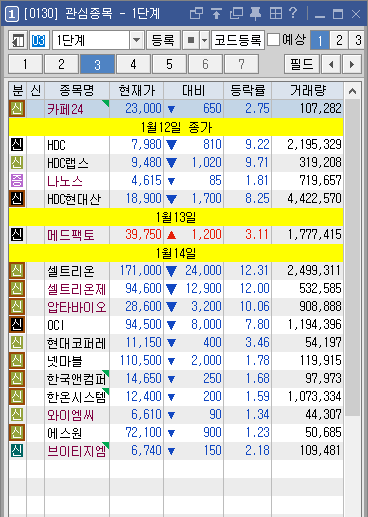Click the vertical scrollbar thumb
The width and height of the screenshot is (368, 517).
pos(352,257)
